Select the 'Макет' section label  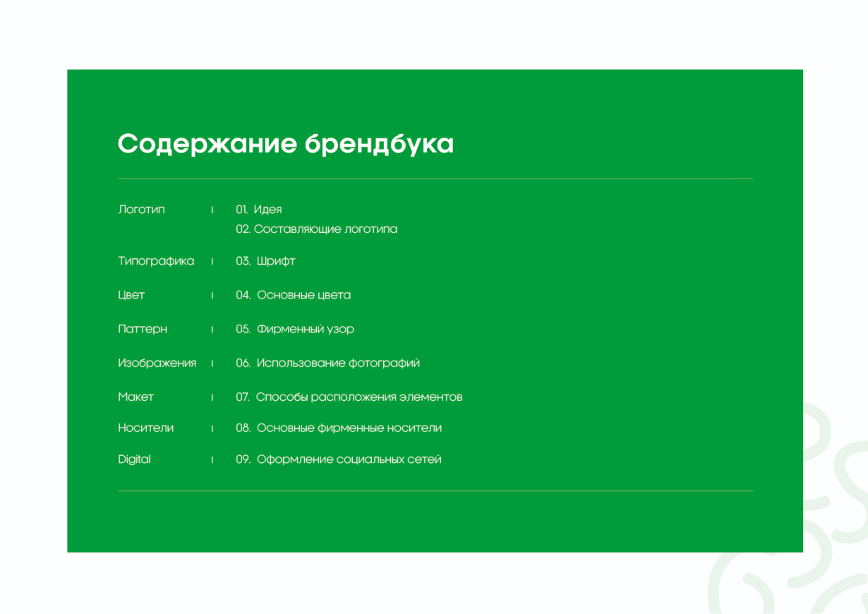[x=135, y=397]
